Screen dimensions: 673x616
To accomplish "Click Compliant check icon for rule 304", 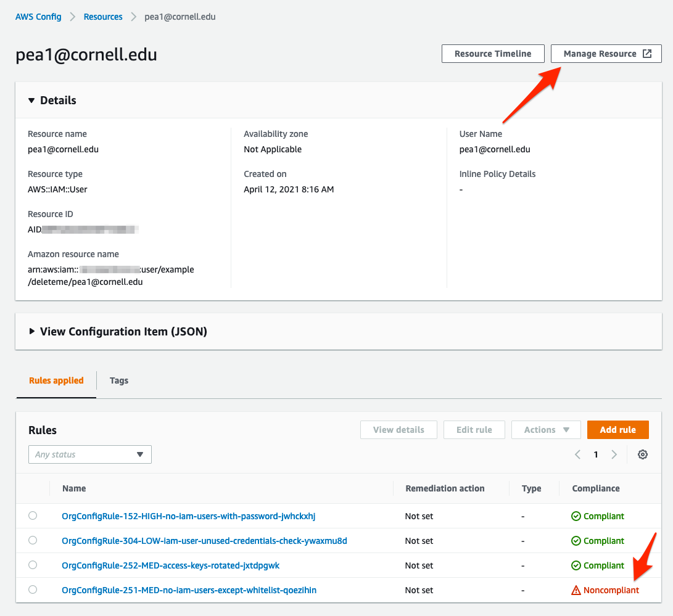I will [x=576, y=541].
